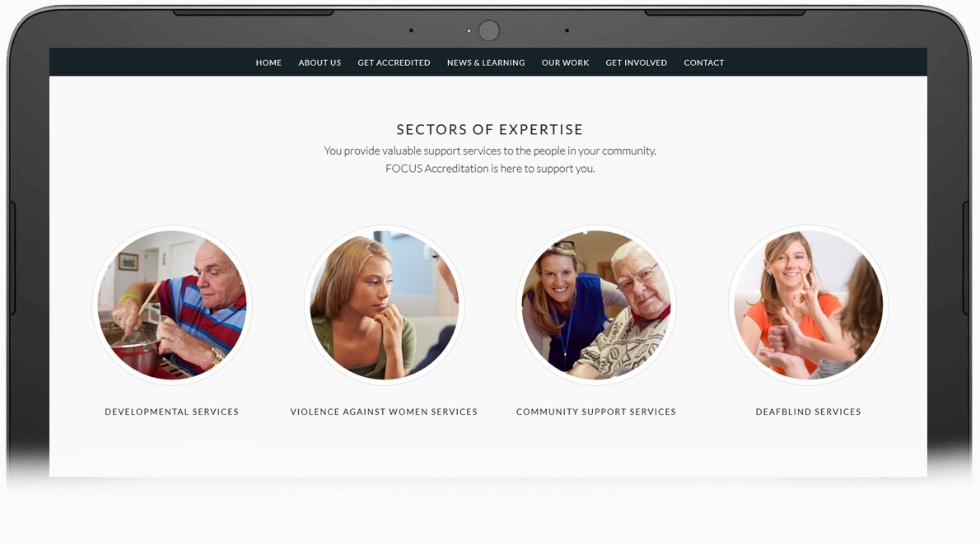Select NEWS & LEARNING in the navbar
This screenshot has height=544, width=980.
[x=486, y=63]
